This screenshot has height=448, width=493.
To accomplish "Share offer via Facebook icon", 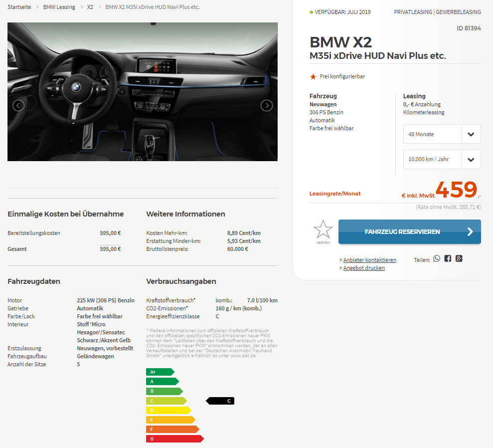I will [x=448, y=258].
